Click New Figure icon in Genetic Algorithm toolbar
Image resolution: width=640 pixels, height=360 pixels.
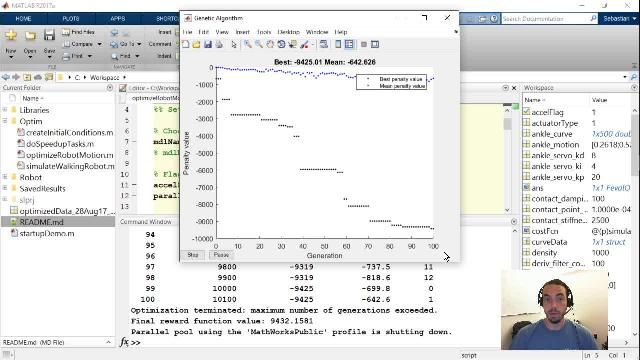(186, 44)
